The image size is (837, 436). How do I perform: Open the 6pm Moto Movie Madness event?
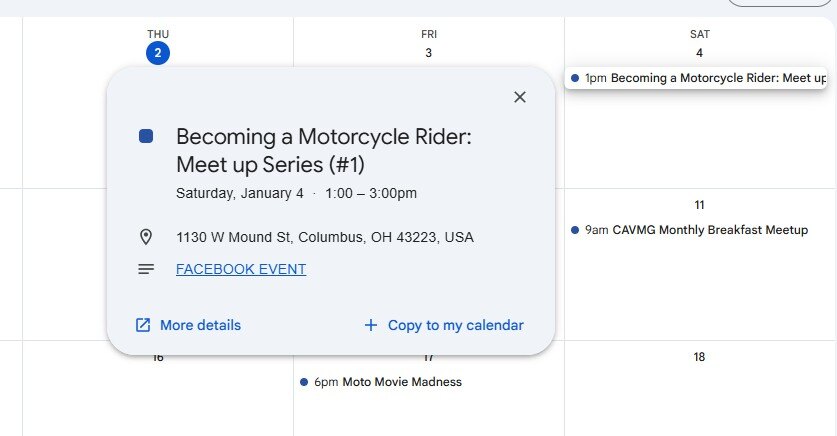click(381, 382)
